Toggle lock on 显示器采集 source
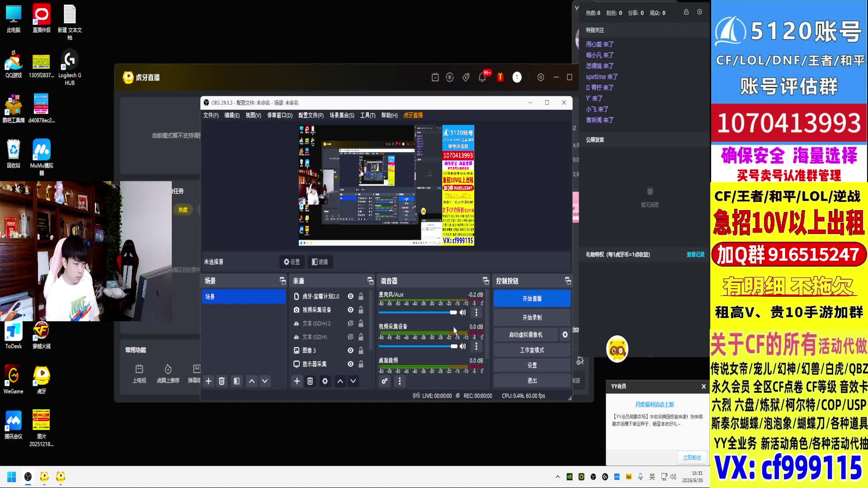The image size is (868, 488). click(x=361, y=364)
